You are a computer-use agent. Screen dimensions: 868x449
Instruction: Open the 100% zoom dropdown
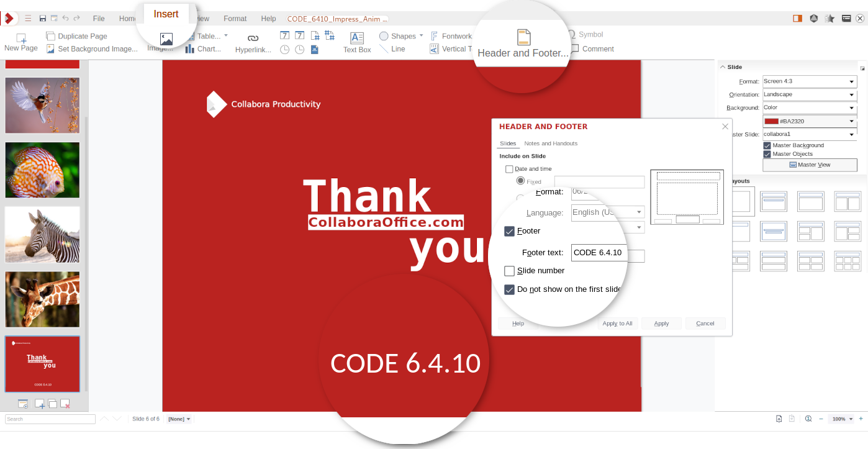tap(843, 419)
